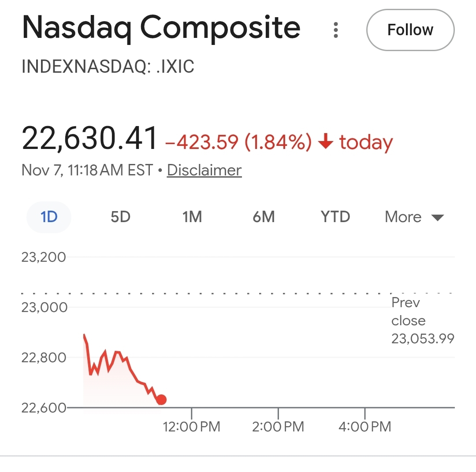Click the Prev close 23,053.99 label

pos(422,320)
